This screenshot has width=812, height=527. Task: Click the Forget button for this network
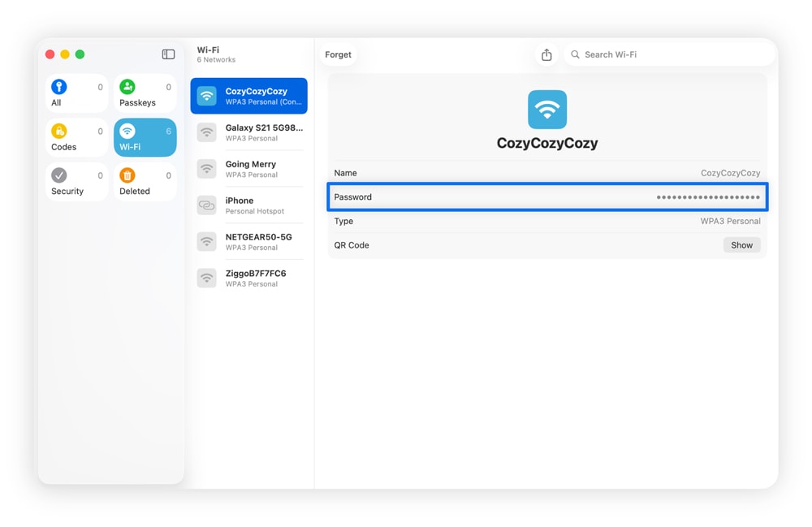pyautogui.click(x=338, y=54)
